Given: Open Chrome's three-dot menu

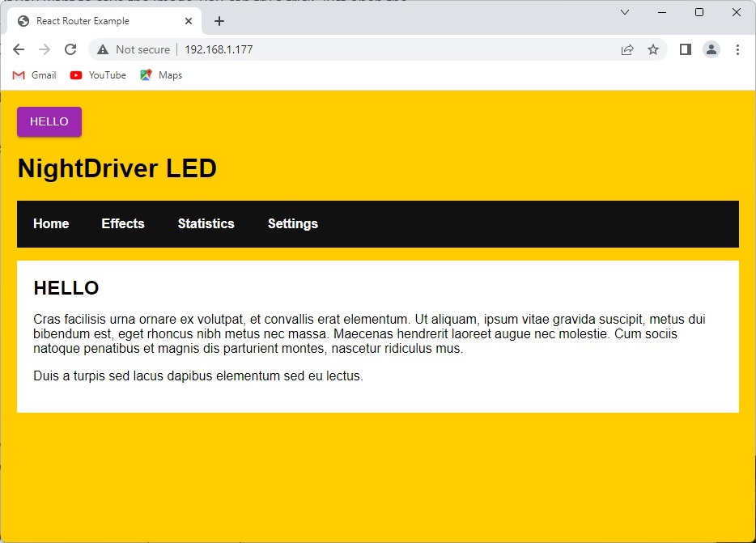Looking at the screenshot, I should click(x=737, y=49).
